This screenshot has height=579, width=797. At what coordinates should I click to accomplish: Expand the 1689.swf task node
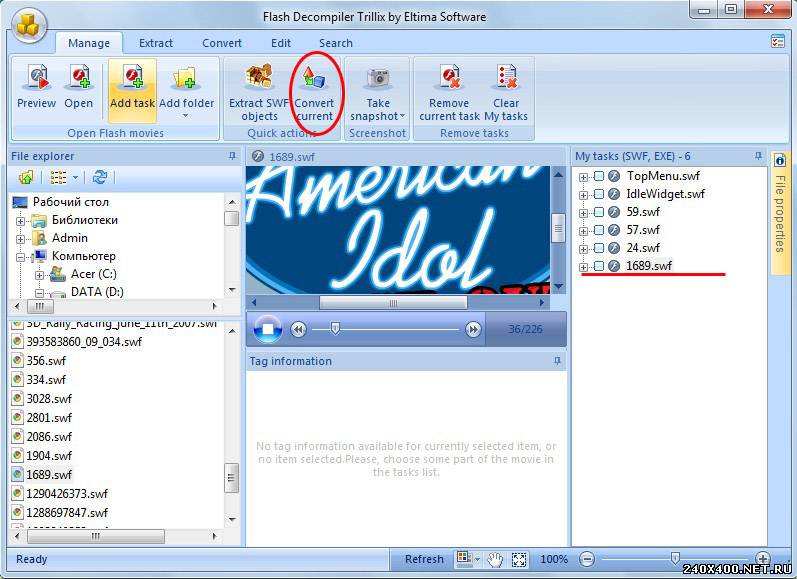coord(583,267)
